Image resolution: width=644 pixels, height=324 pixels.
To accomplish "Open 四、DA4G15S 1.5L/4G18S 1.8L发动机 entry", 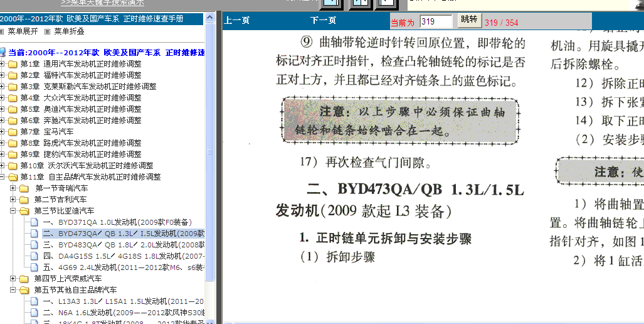I will [123, 256].
